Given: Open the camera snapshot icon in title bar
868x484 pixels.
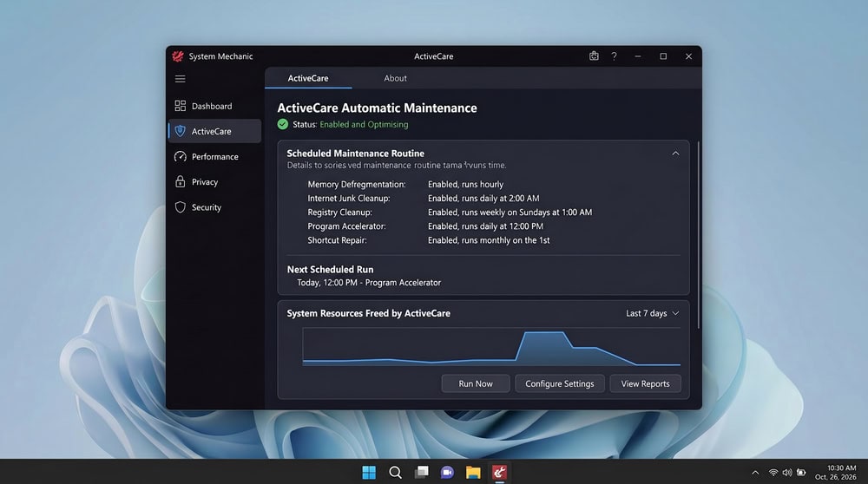Looking at the screenshot, I should click(x=594, y=56).
